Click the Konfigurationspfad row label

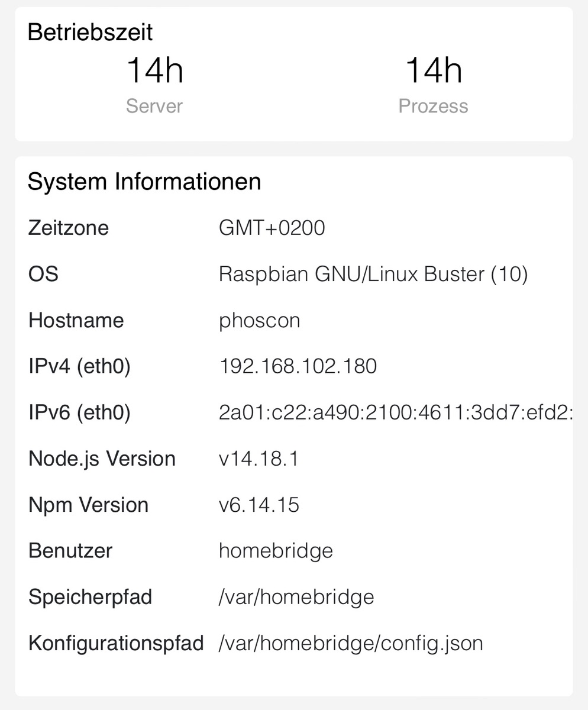pyautogui.click(x=116, y=643)
